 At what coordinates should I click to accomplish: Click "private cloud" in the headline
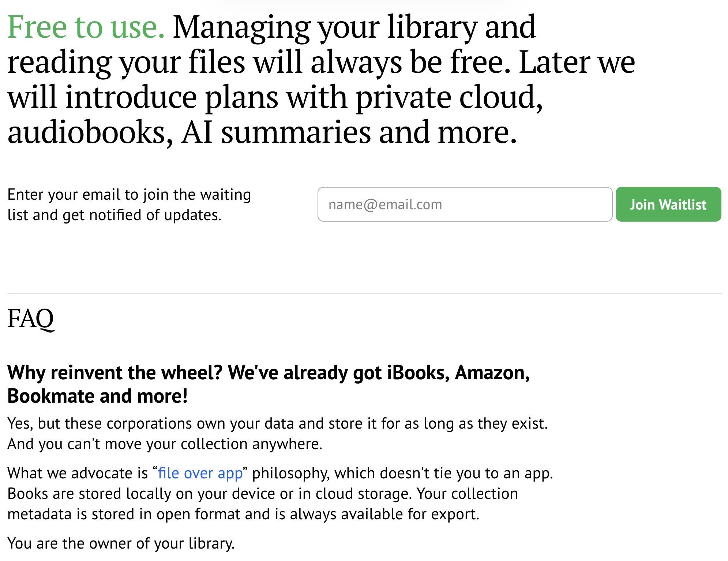(449, 98)
